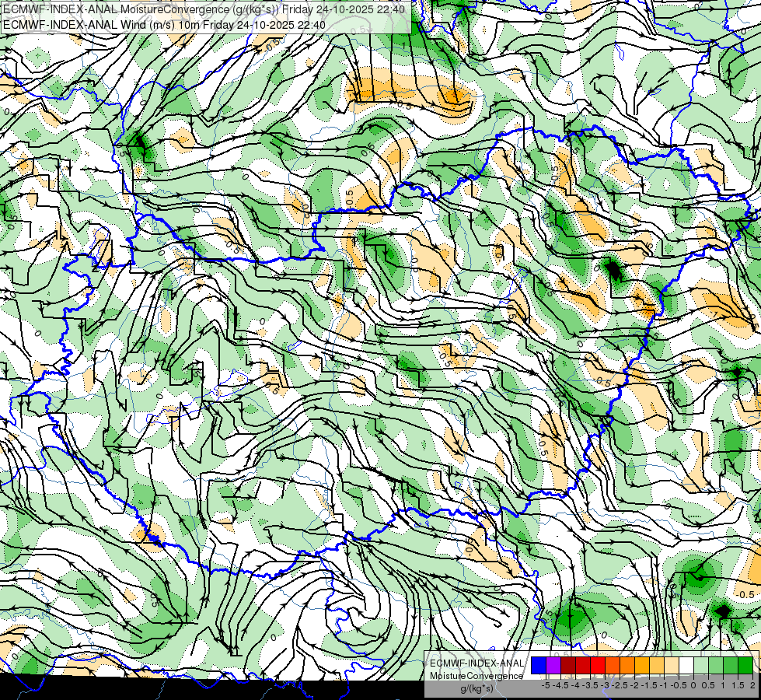
Task: Click the legend tick label '1.5'
Action: coord(738,685)
